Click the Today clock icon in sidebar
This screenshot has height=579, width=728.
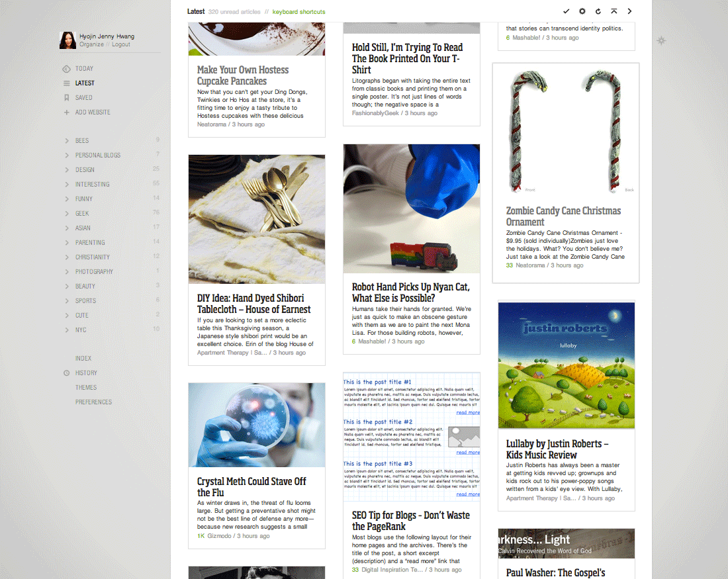[66, 69]
